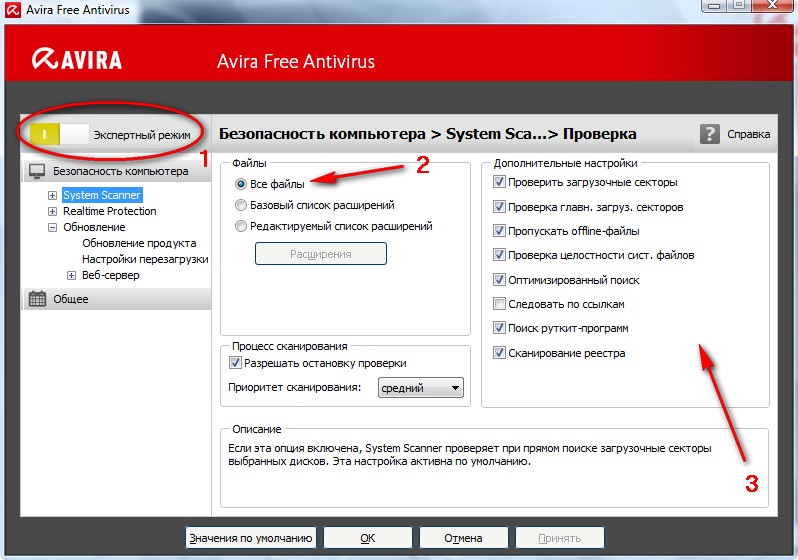The image size is (798, 560).
Task: Click the Avira logo in red header
Action: tap(77, 59)
